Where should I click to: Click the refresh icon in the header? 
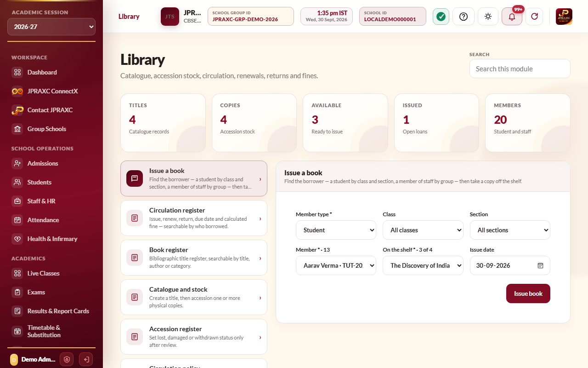pos(534,17)
